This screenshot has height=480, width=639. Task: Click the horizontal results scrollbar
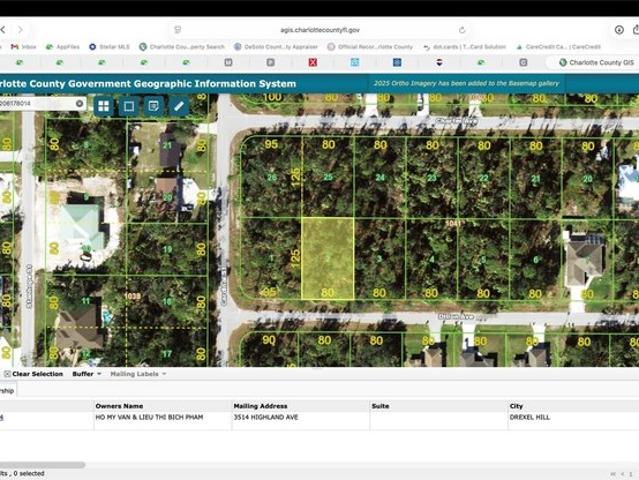pos(42,465)
